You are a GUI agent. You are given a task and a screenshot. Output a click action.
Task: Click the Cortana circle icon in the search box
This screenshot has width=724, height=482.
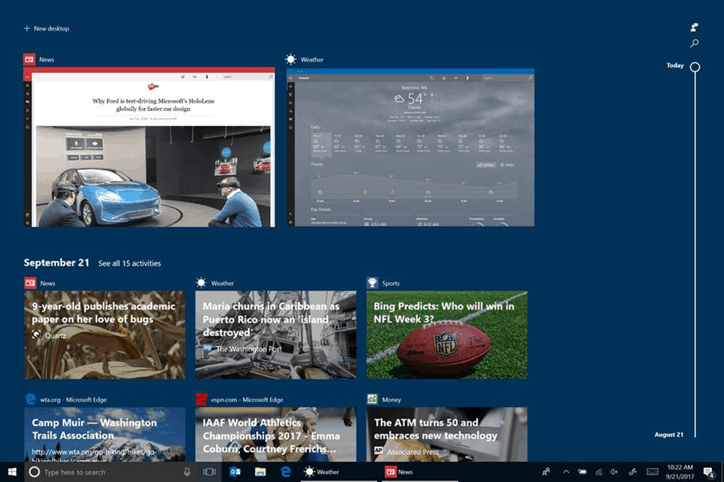34,472
